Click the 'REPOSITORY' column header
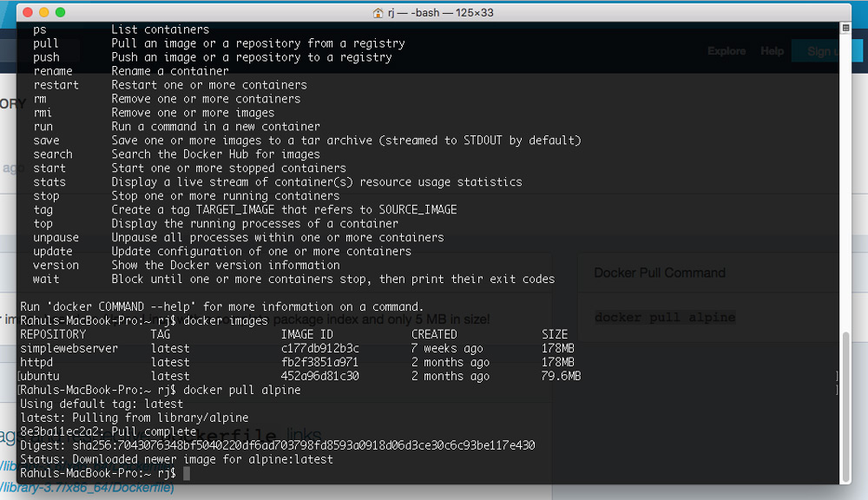 click(53, 334)
